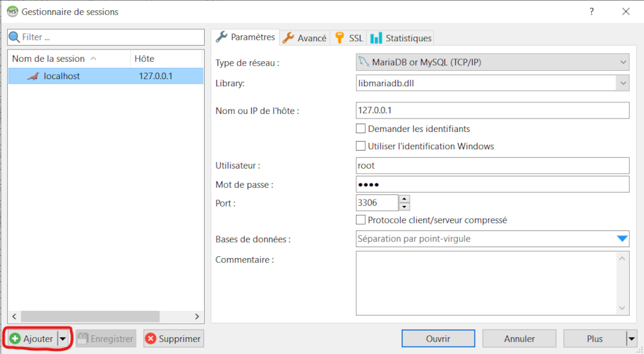
Task: Click the Annuler button
Action: pyautogui.click(x=519, y=339)
